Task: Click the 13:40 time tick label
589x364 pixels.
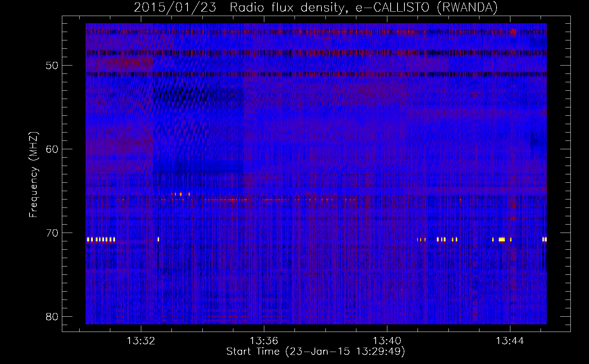Action: [387, 341]
